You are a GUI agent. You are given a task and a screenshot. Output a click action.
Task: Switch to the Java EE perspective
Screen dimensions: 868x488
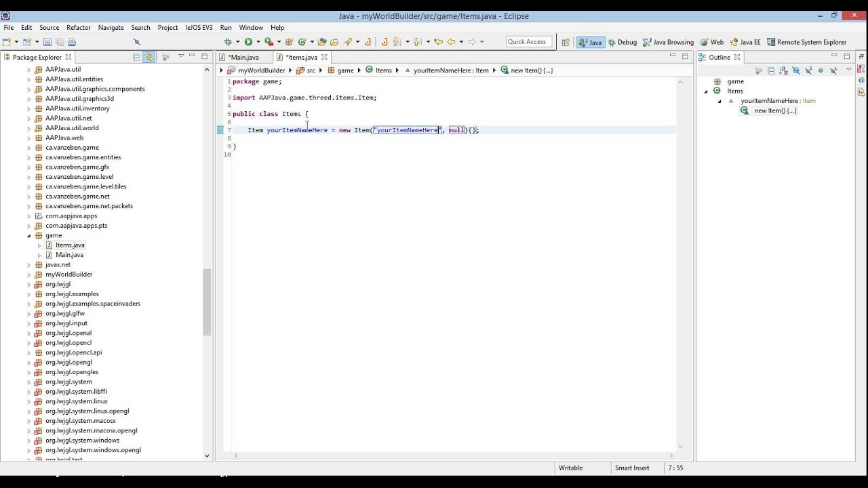745,42
